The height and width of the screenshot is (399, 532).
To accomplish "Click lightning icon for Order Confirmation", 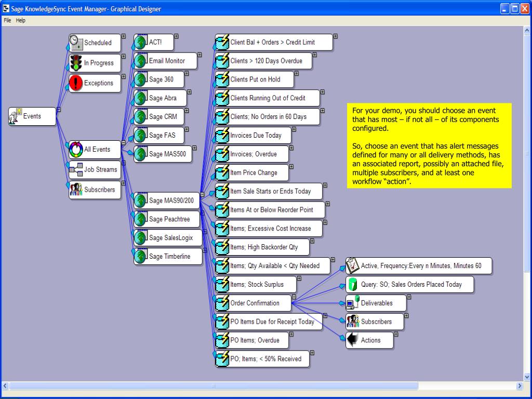I will pyautogui.click(x=222, y=303).
